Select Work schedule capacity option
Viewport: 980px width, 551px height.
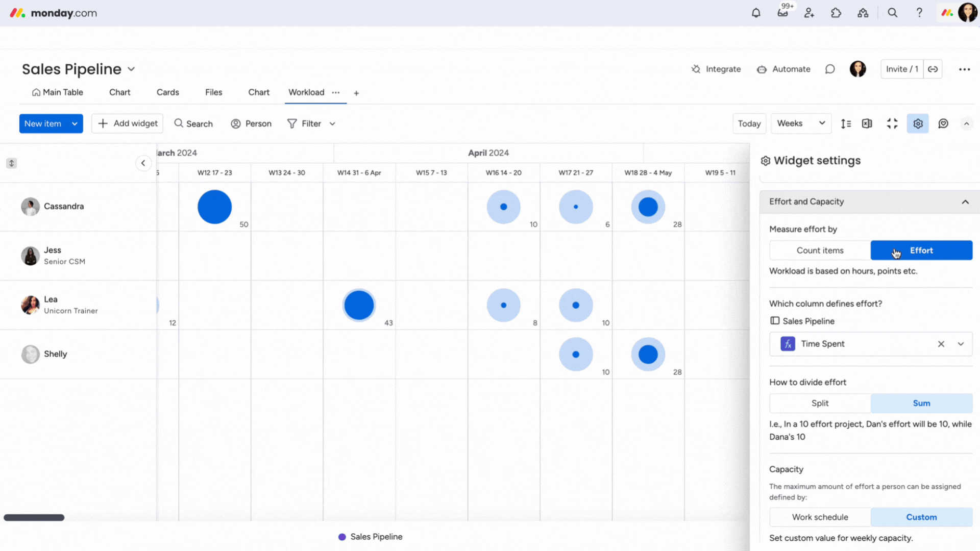coord(820,517)
